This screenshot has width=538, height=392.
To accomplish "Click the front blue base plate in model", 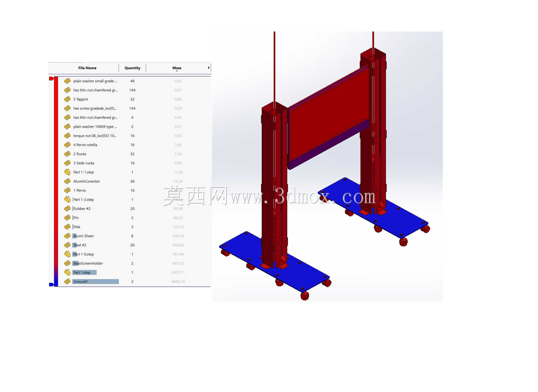I will [274, 262].
